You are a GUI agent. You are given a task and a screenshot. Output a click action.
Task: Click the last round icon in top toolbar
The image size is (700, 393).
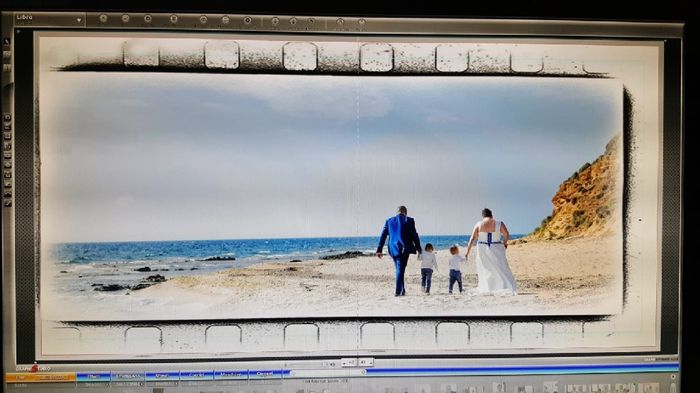point(362,22)
